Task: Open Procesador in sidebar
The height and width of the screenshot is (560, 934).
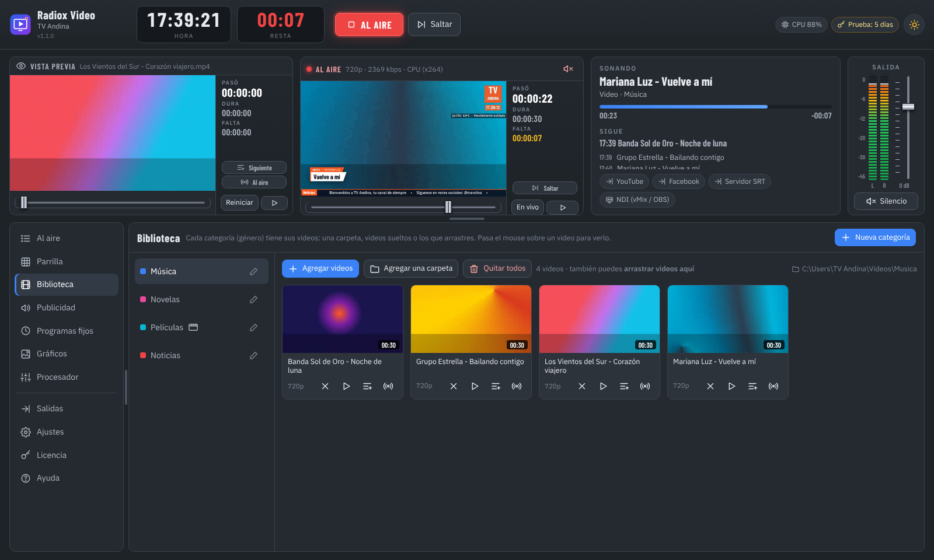Action: [x=67, y=377]
